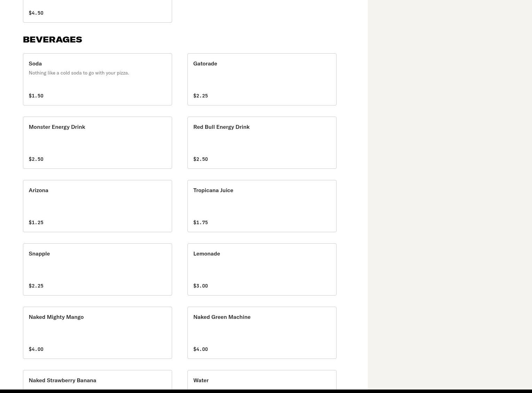Select the Gatorade menu item card

point(262,79)
